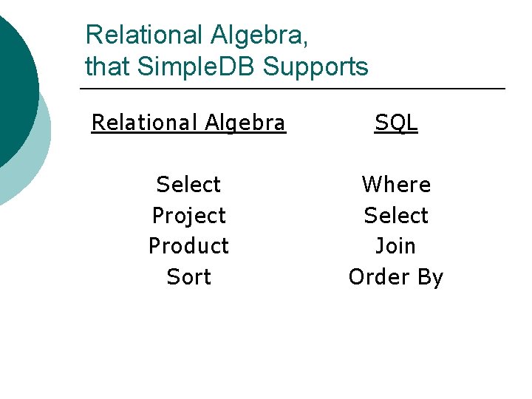Click the "Sort" operation text

pyautogui.click(x=188, y=276)
